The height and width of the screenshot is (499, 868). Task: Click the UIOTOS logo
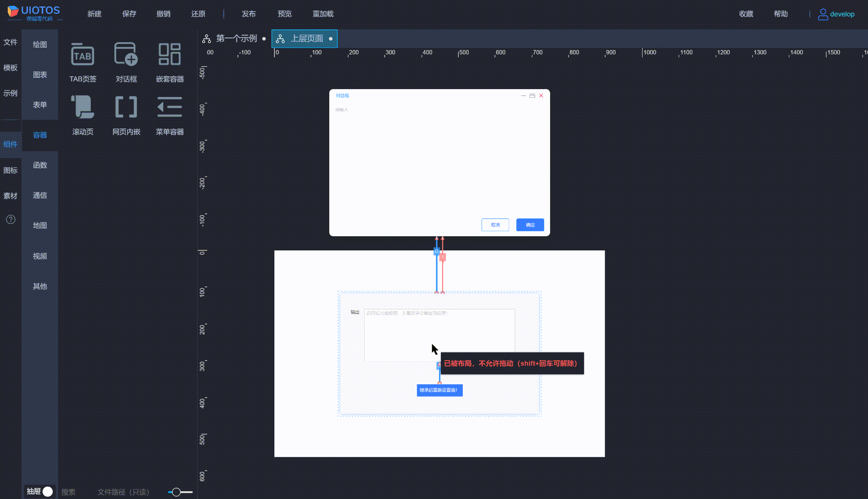coord(34,13)
